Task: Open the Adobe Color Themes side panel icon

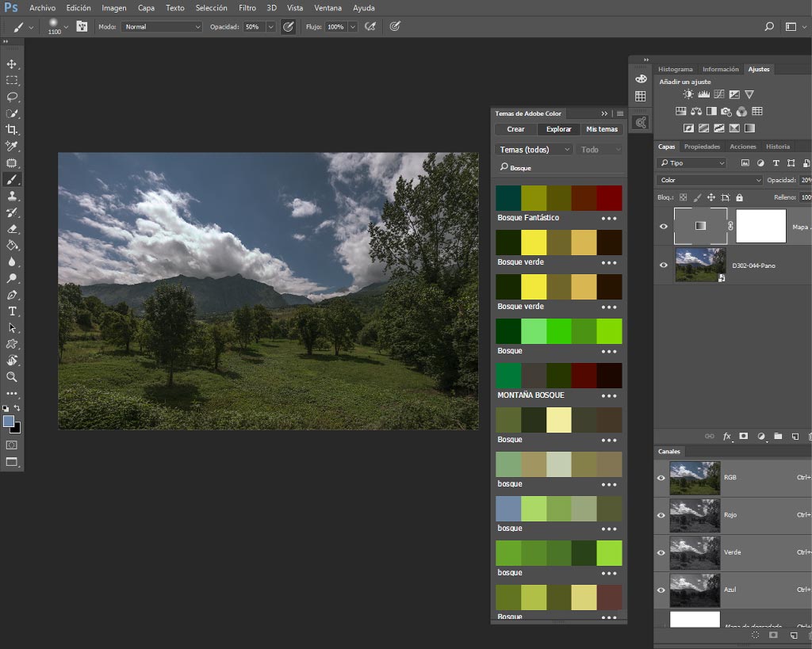Action: (641, 123)
